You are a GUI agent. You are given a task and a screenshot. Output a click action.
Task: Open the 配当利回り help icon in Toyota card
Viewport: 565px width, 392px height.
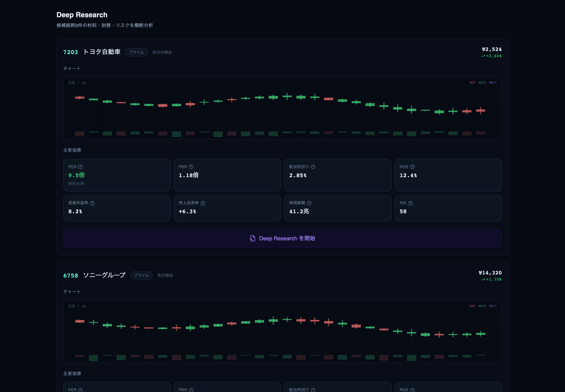coord(313,167)
